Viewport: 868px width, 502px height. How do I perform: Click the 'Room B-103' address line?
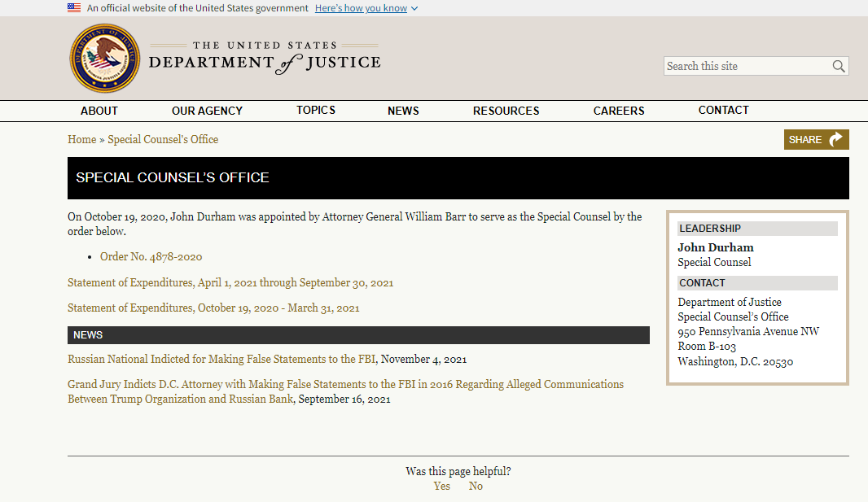706,346
